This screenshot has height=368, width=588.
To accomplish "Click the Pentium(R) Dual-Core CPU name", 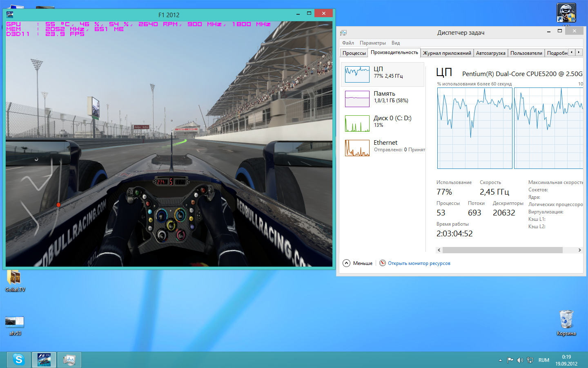I will click(x=522, y=74).
